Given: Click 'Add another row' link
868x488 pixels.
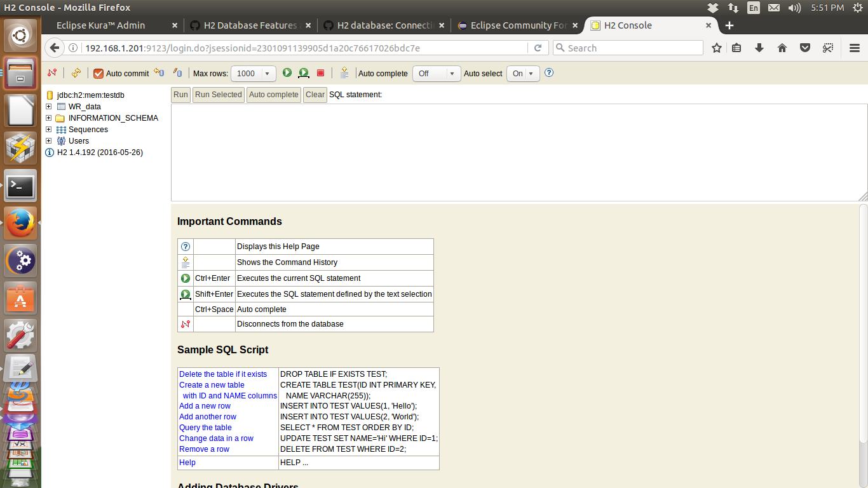Looking at the screenshot, I should point(208,417).
